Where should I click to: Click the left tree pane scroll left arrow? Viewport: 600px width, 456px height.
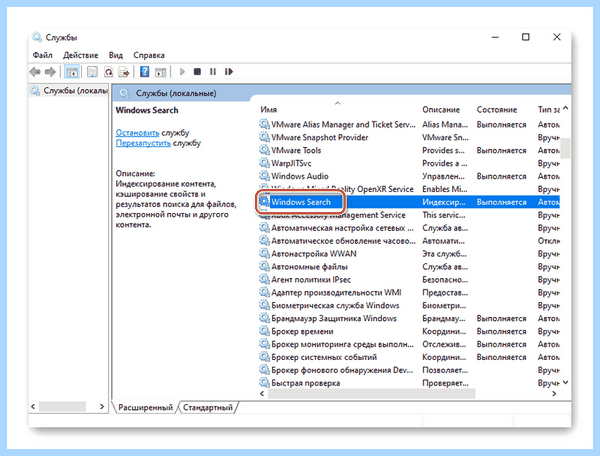(x=33, y=406)
